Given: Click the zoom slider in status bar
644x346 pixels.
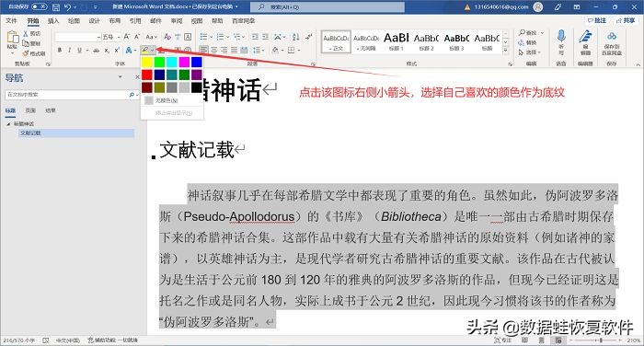Looking at the screenshot, I should (x=602, y=340).
